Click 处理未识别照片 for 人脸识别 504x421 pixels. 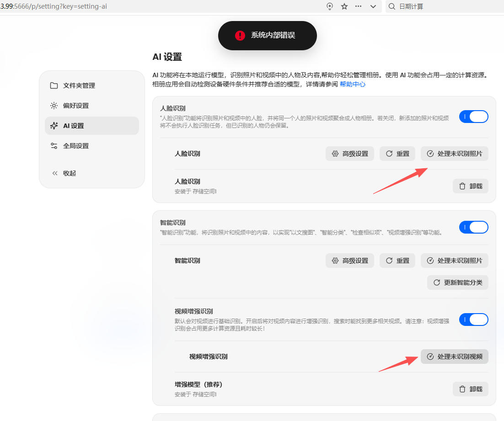click(x=455, y=154)
